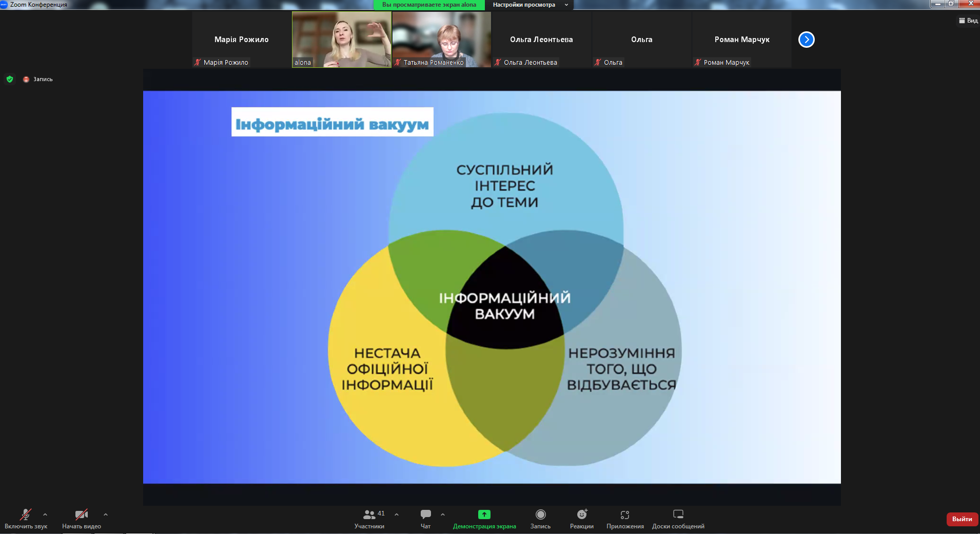Turn on camera with Начать видео

pyautogui.click(x=81, y=514)
